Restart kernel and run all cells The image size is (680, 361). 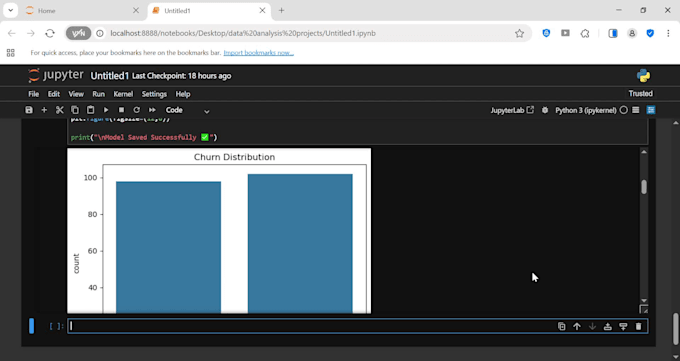pos(152,110)
